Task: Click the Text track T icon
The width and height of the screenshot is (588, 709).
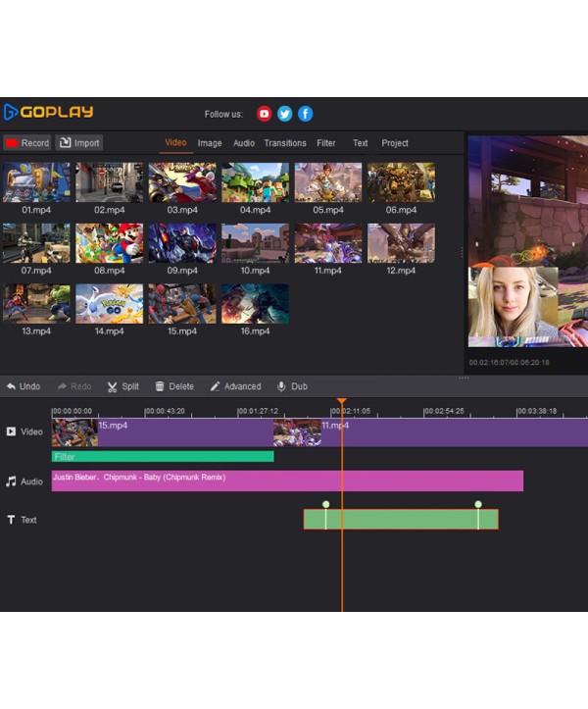Action: click(12, 520)
